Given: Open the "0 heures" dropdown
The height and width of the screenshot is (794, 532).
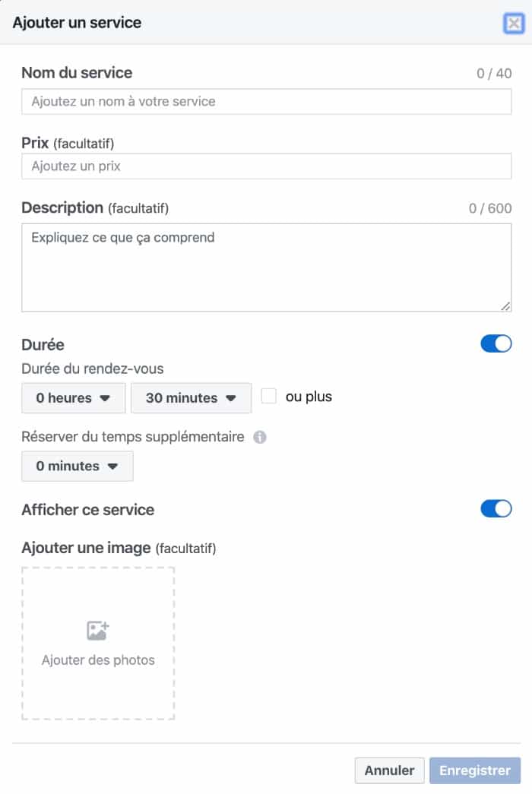Looking at the screenshot, I should [x=74, y=398].
